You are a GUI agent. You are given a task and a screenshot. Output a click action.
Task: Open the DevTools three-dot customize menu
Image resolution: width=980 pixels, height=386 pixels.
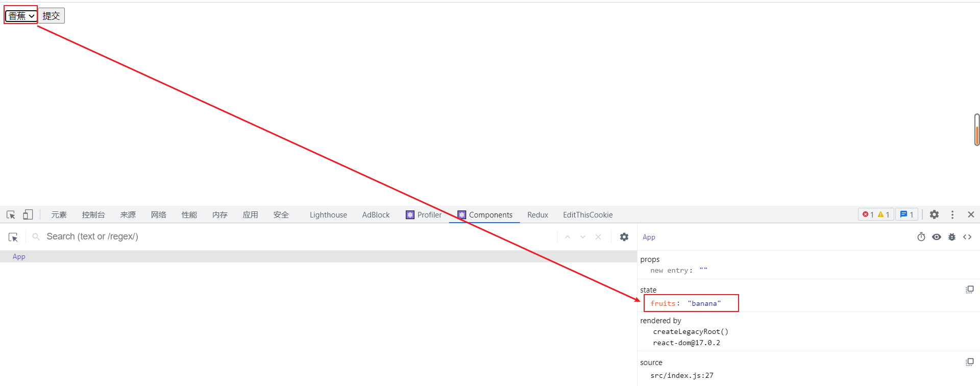point(952,214)
